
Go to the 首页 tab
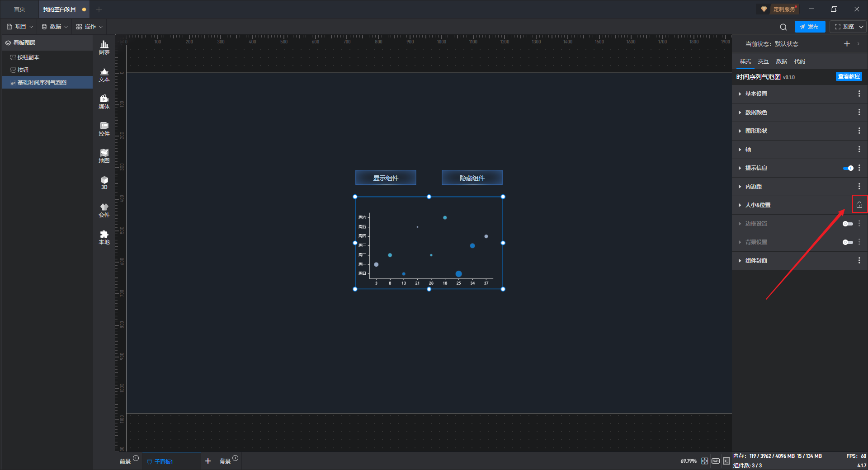pos(19,9)
